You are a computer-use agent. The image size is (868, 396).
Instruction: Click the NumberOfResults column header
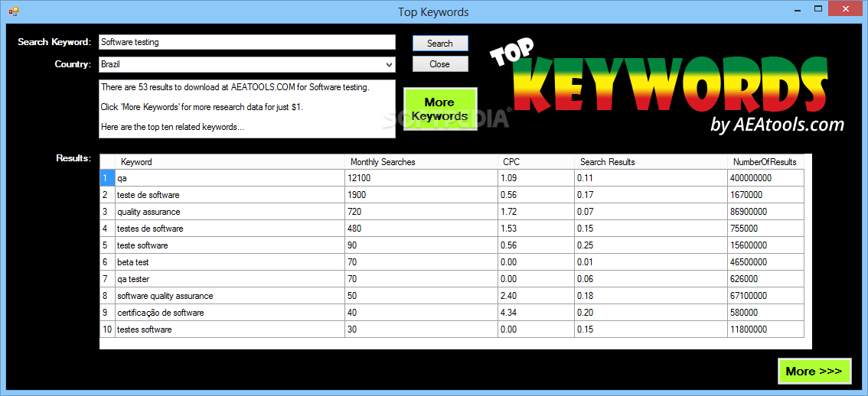pyautogui.click(x=765, y=162)
